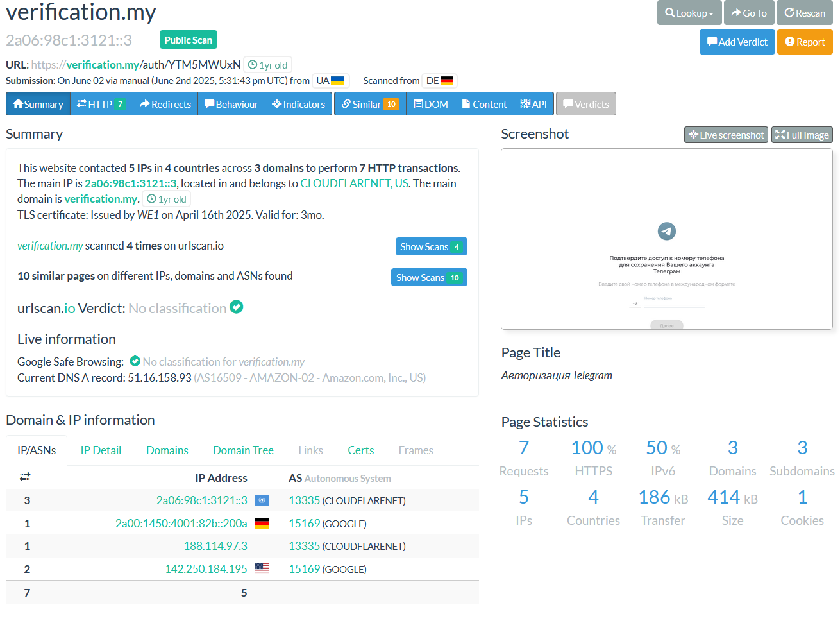The image size is (840, 623).
Task: Go to the Behaviour tab
Action: [231, 104]
